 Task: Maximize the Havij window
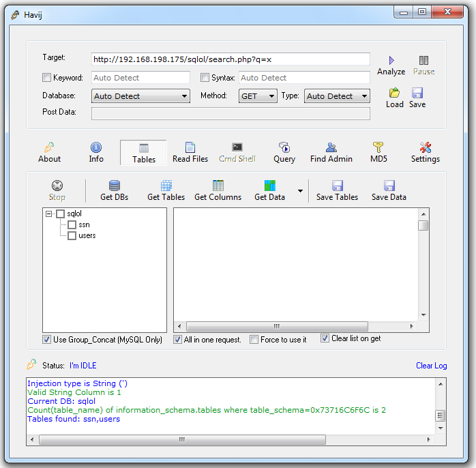pyautogui.click(x=422, y=12)
